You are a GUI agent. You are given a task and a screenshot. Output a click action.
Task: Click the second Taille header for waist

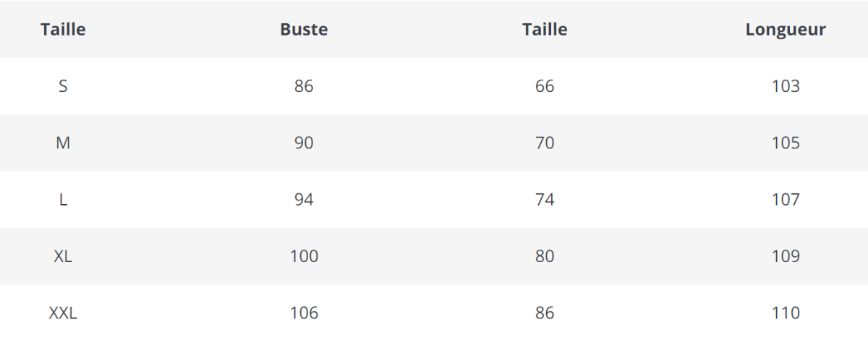[x=545, y=30]
